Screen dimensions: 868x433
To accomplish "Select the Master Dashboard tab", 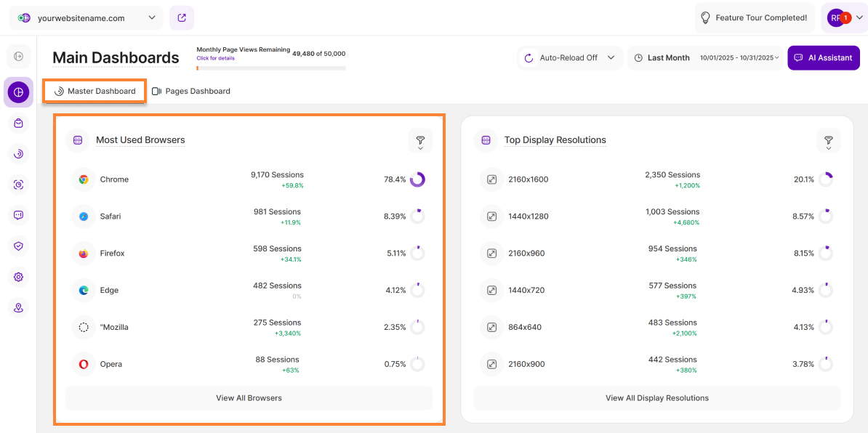I will [x=95, y=92].
